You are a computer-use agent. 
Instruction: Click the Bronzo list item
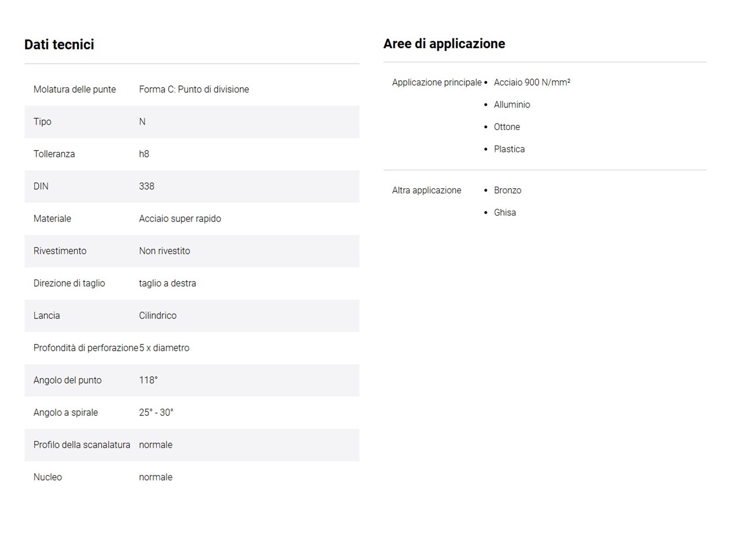[507, 190]
